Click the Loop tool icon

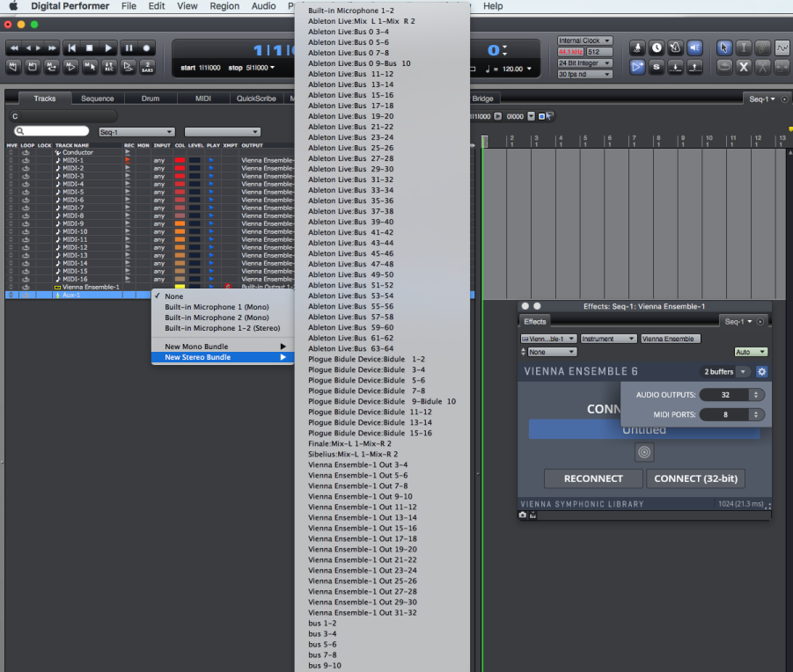pyautogui.click(x=724, y=67)
